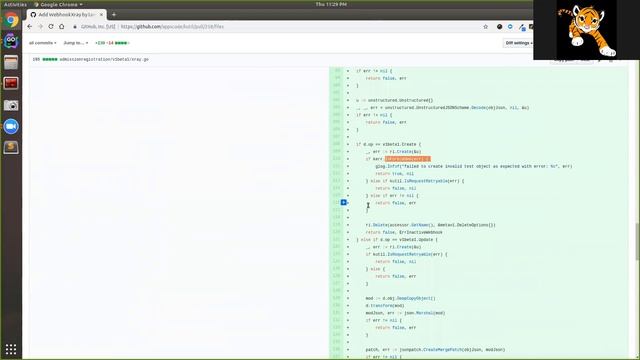The image size is (640, 360).
Task: Open the xray.go file path link
Action: [x=104, y=60]
